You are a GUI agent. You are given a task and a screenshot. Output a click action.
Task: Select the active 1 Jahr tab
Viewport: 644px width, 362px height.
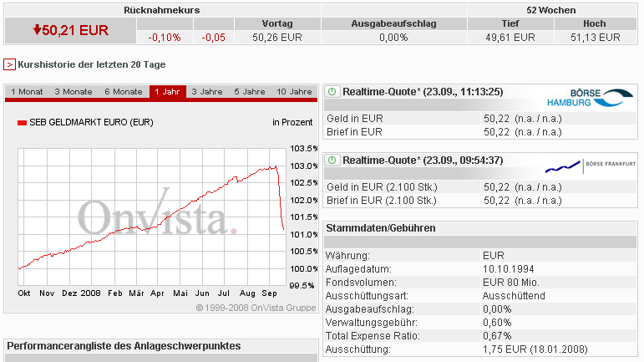pyautogui.click(x=168, y=91)
